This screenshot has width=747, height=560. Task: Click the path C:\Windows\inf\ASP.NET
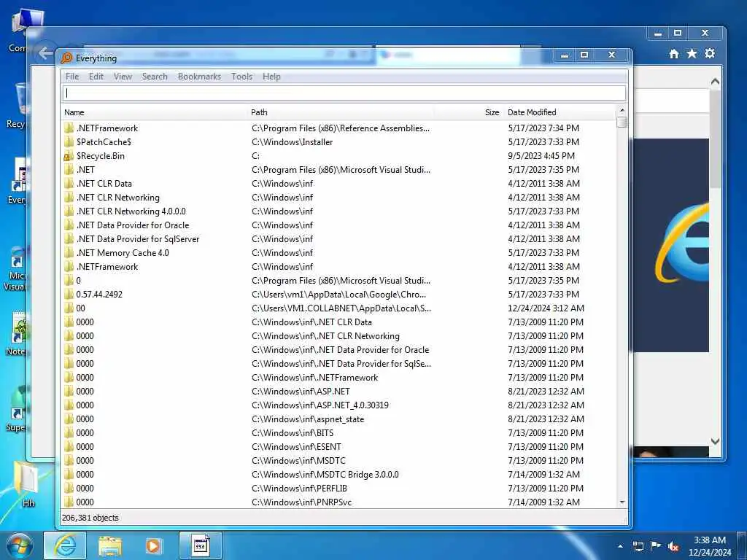(301, 392)
